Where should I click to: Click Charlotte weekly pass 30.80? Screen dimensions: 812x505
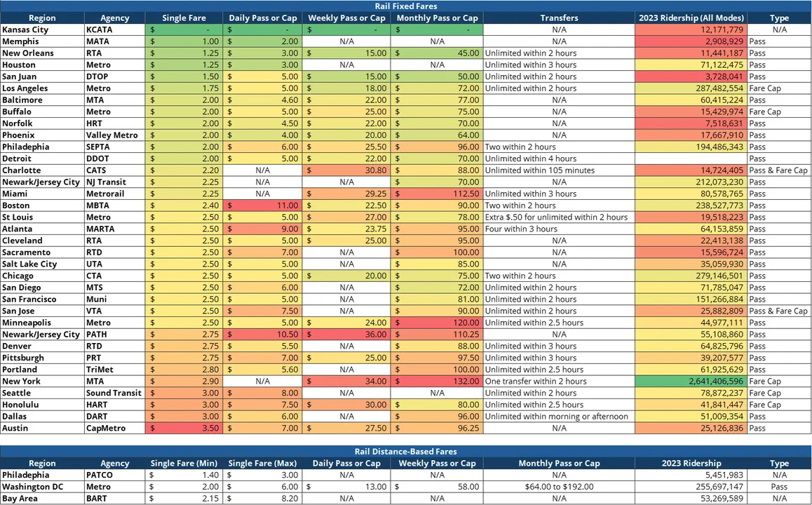(346, 170)
